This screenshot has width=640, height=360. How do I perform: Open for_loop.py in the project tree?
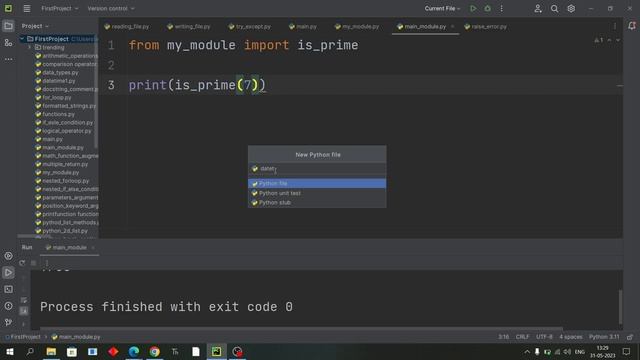(57, 98)
